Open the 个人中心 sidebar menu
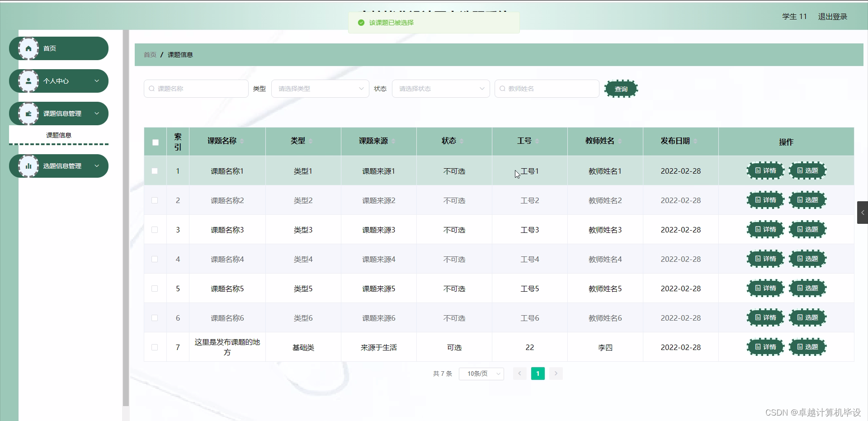 coord(59,81)
